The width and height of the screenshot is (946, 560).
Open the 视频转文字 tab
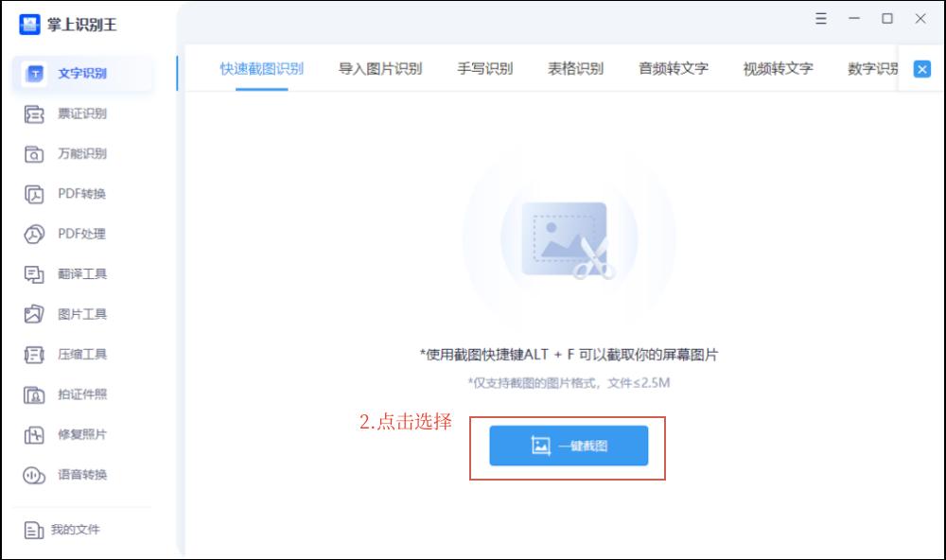coord(778,69)
